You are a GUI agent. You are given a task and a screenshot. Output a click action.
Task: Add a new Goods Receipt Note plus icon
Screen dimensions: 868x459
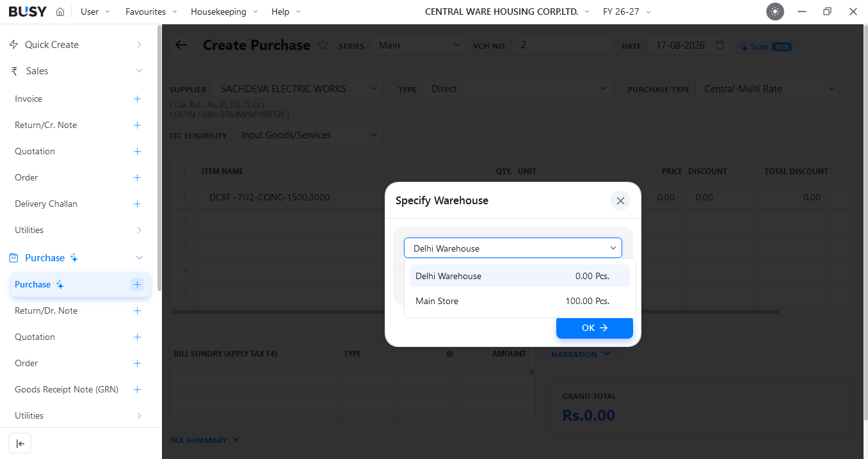coord(137,390)
